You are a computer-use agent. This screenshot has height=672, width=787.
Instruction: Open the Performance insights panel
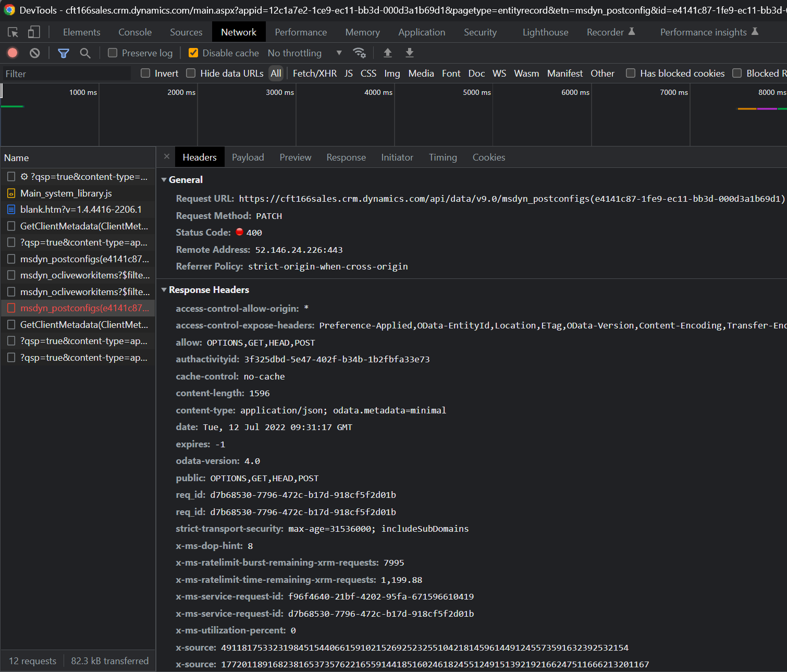[709, 32]
